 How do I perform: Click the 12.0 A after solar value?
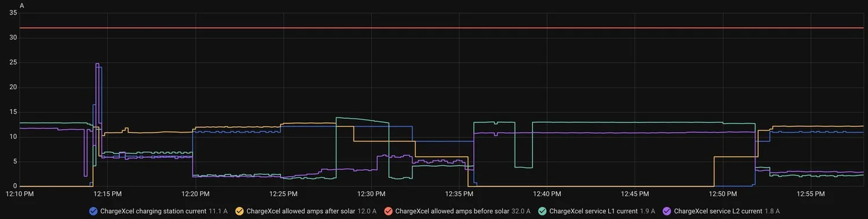(367, 211)
